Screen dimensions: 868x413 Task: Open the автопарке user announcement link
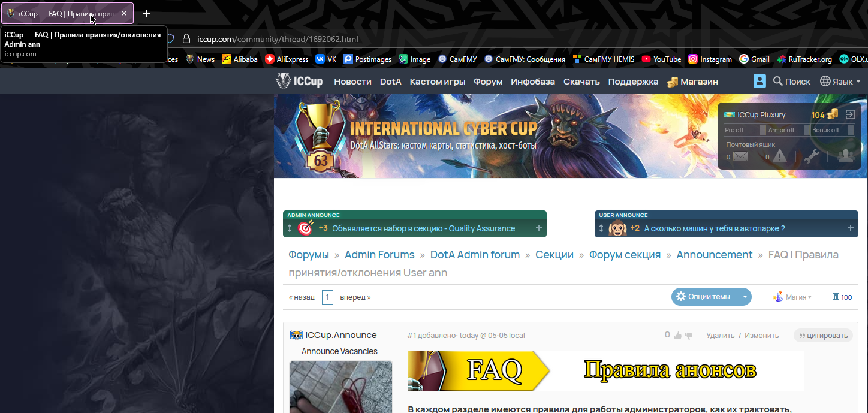pyautogui.click(x=715, y=228)
